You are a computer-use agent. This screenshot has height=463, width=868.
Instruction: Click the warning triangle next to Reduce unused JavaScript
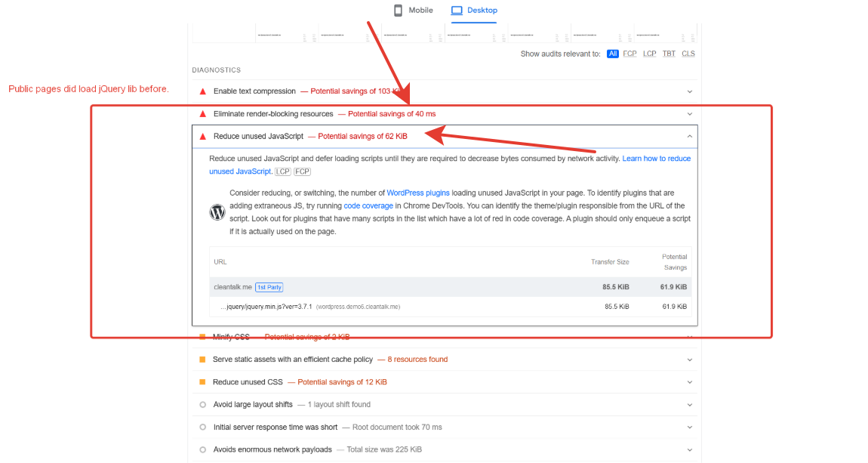[x=202, y=136]
